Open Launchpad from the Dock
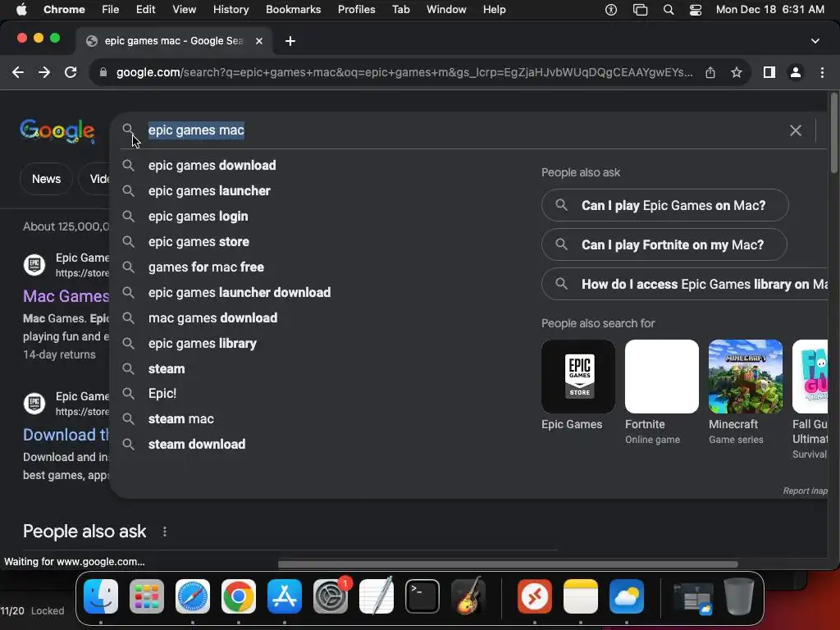Screen dimensions: 840x630 pyautogui.click(x=147, y=596)
